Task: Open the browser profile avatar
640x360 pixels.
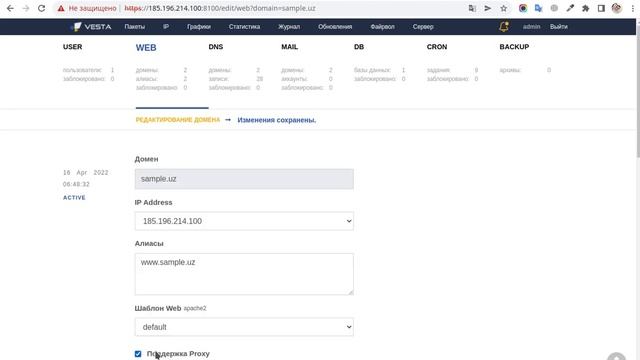Action: [x=617, y=8]
